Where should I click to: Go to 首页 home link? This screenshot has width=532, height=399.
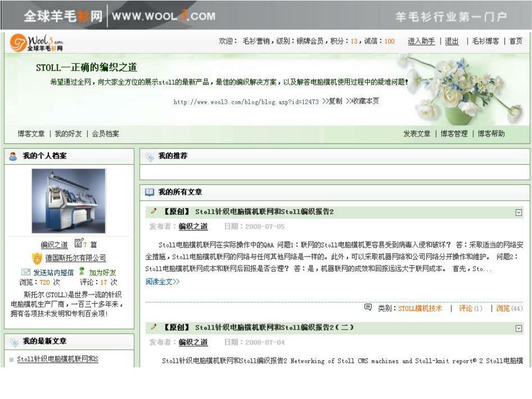point(516,41)
